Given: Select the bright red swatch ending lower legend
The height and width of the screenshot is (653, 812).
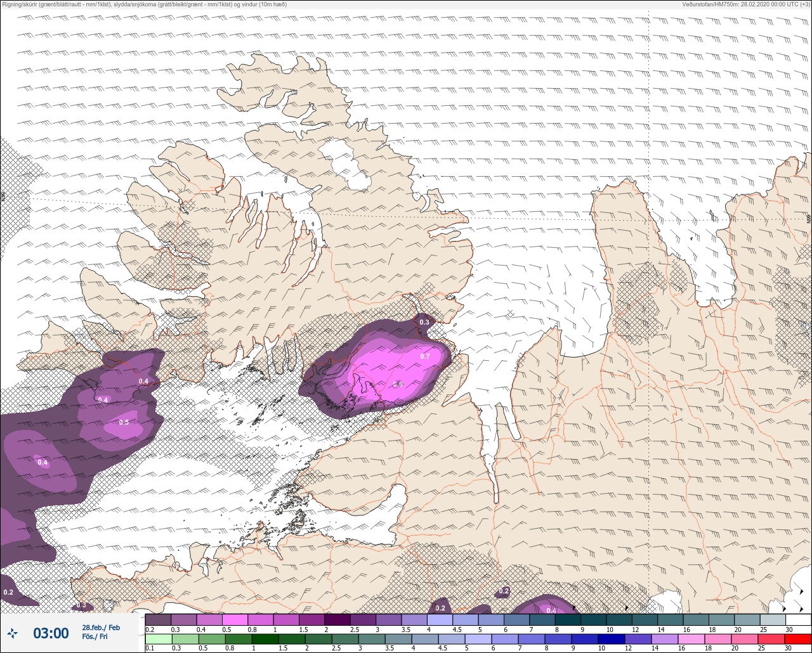Looking at the screenshot, I should tap(798, 639).
